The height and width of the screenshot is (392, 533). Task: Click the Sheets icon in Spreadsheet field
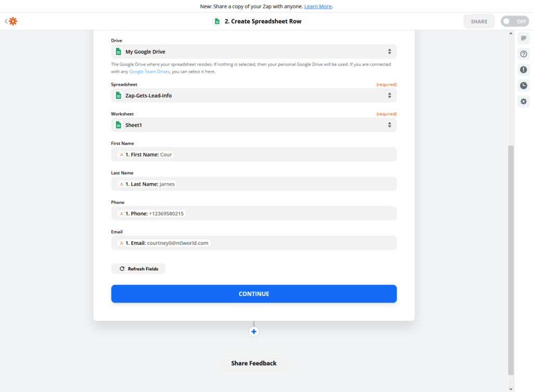click(x=118, y=95)
